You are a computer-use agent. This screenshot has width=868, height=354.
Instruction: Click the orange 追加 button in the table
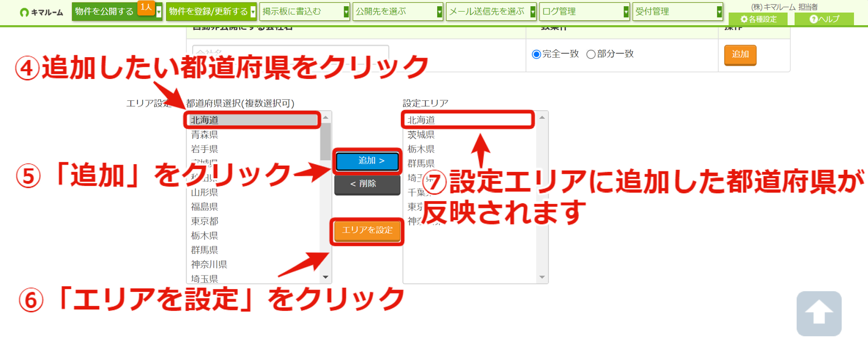point(740,55)
